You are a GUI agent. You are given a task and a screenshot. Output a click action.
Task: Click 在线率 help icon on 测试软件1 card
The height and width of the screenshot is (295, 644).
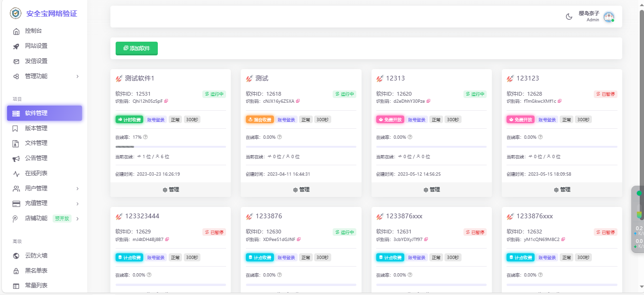145,137
